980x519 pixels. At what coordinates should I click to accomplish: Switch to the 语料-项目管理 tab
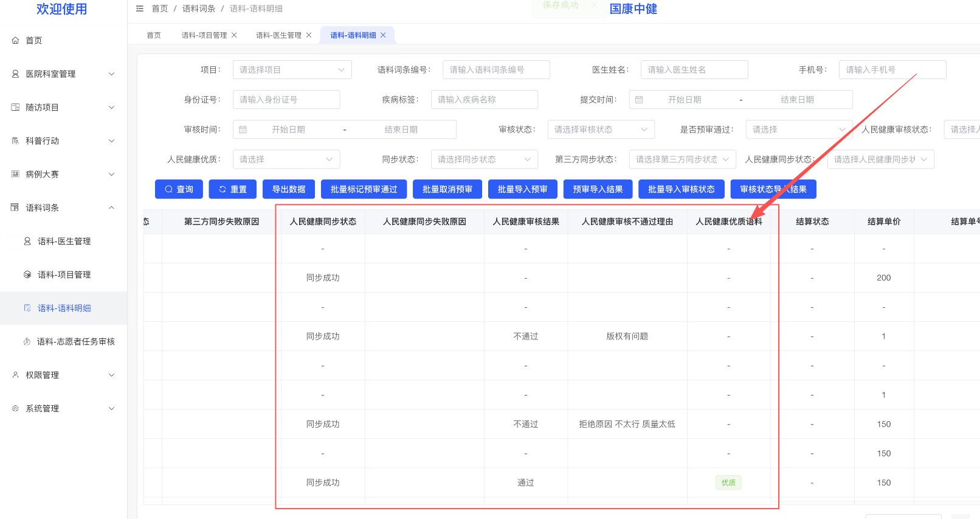204,35
